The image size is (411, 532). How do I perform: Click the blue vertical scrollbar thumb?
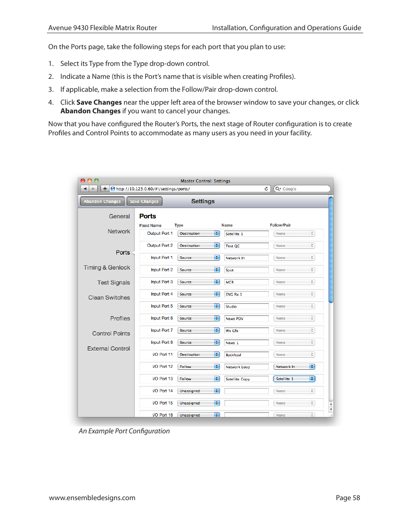331,250
